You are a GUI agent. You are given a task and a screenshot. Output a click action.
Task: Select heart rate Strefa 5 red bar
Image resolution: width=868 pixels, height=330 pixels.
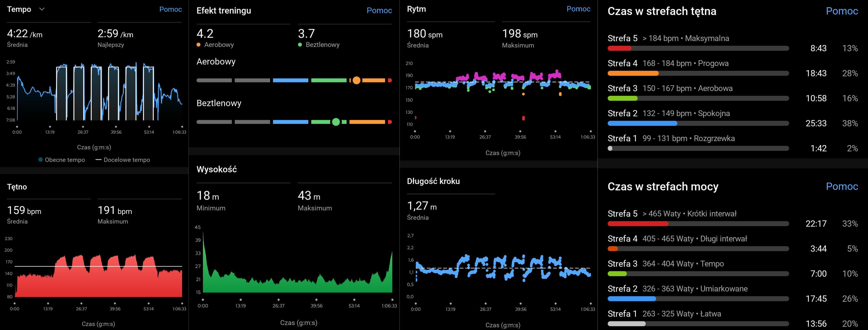pos(619,49)
